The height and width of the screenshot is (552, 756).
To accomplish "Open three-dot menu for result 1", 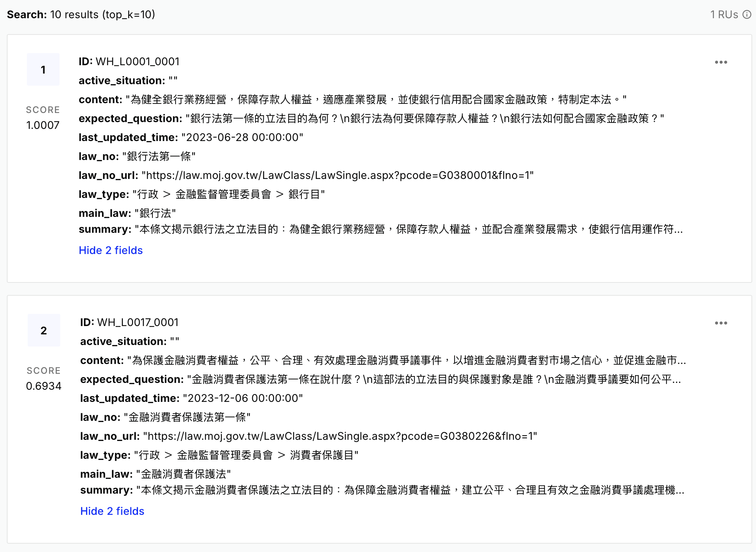I will pyautogui.click(x=721, y=62).
